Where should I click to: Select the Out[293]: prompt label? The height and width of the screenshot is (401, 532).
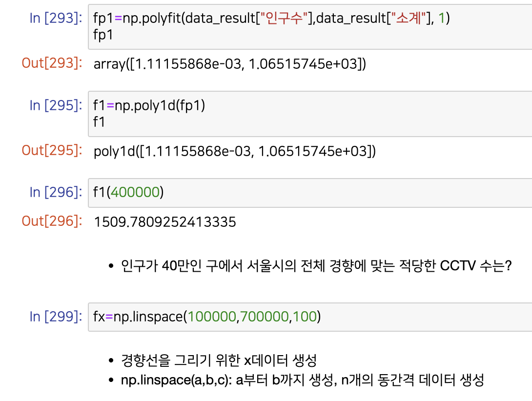tap(52, 63)
